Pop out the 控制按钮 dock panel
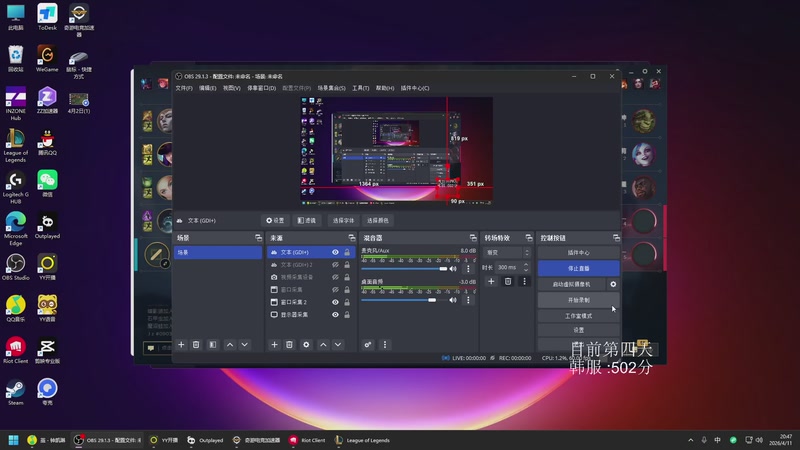 (616, 238)
